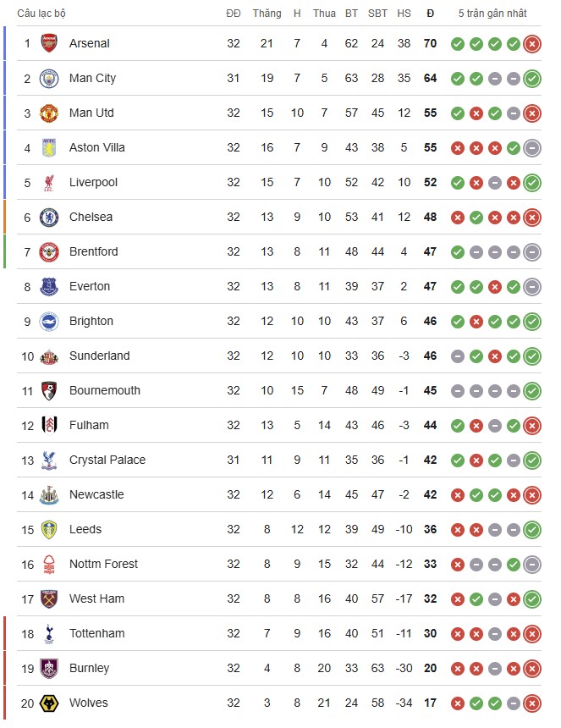561x728 pixels.
Task: Click the HS goal difference header
Action: coord(404,13)
